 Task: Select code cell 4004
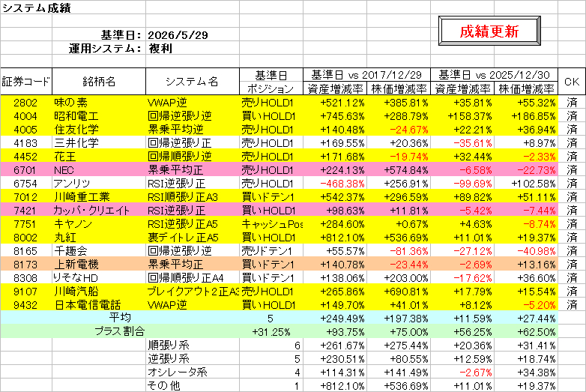pyautogui.click(x=25, y=116)
